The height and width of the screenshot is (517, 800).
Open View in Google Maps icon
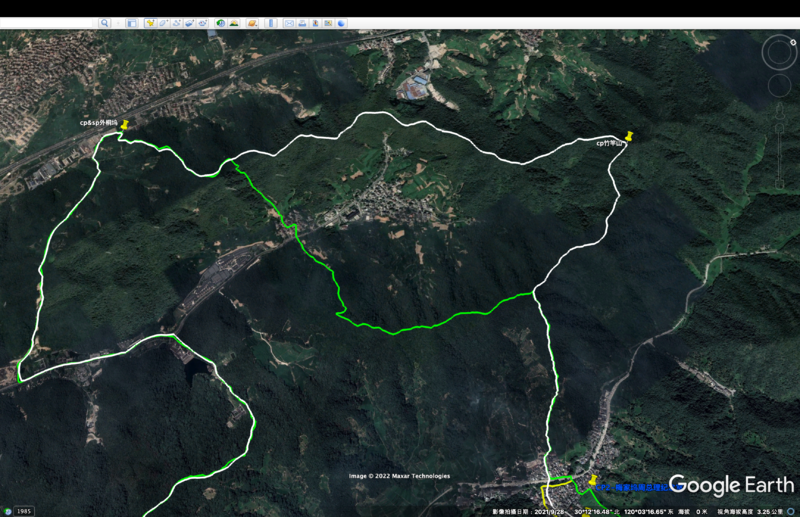(x=328, y=23)
